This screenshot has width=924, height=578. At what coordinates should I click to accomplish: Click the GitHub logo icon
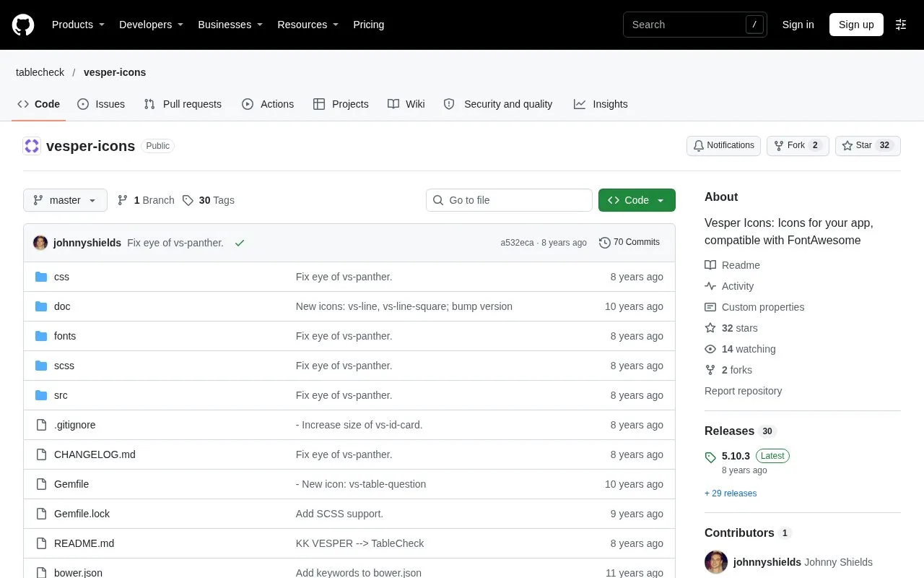(x=23, y=25)
